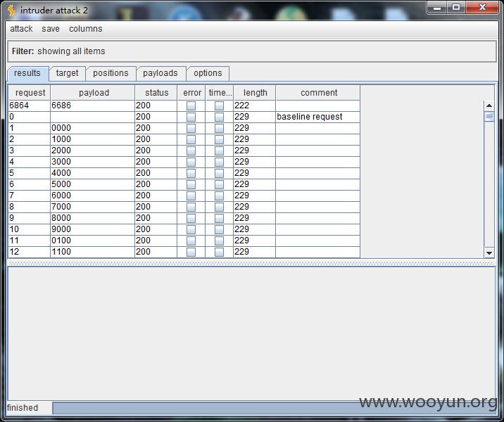This screenshot has width=504, height=422.
Task: Switch to the positions tab
Action: [111, 73]
